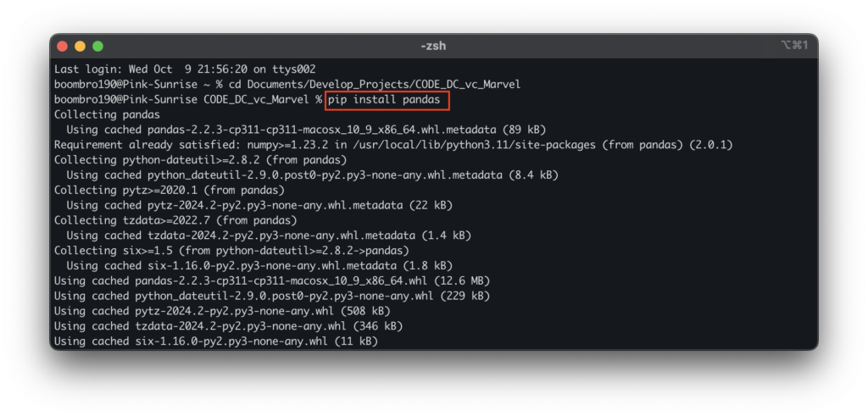
Task: Click the ⌥⌘1 window shortcut indicator
Action: point(794,46)
